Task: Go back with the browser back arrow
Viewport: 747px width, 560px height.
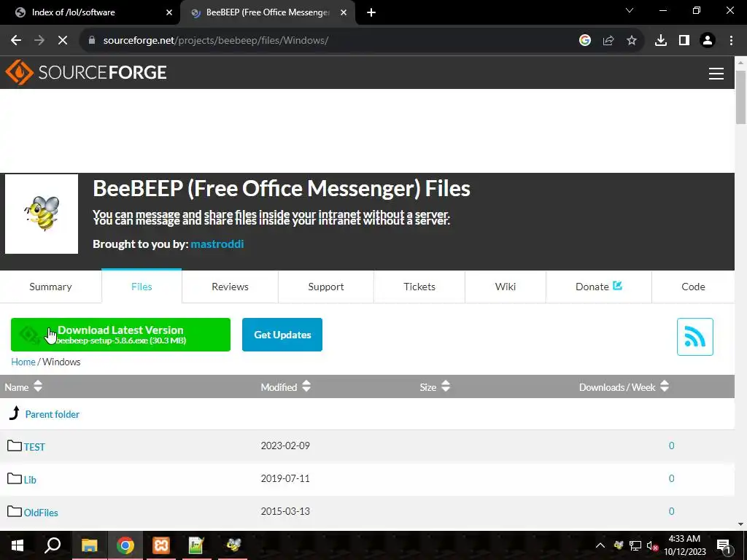Action: [x=16, y=41]
